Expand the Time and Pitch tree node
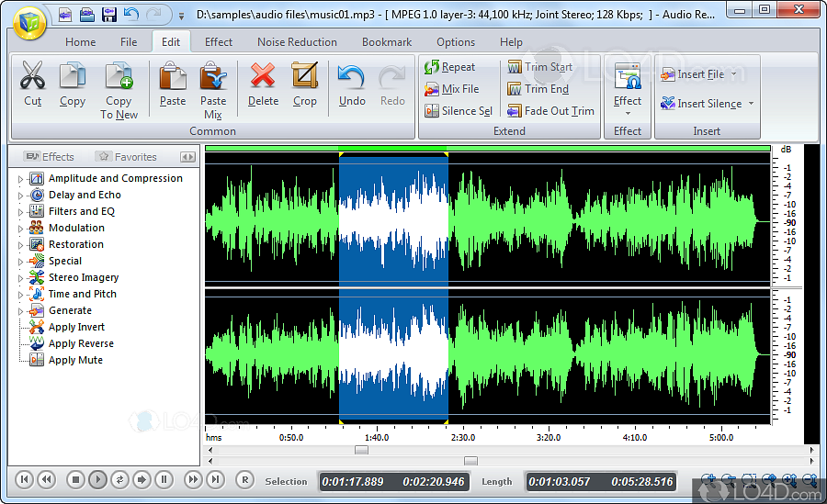This screenshot has height=504, width=827. 21,295
